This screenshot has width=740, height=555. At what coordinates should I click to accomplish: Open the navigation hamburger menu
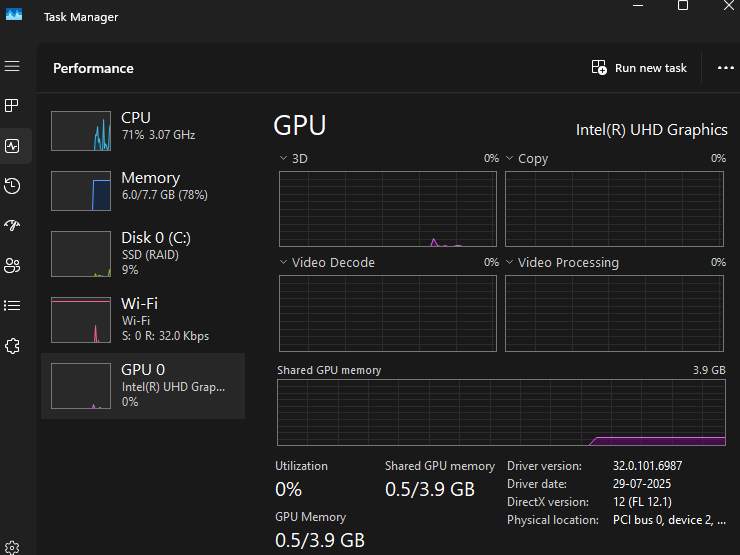tap(12, 66)
